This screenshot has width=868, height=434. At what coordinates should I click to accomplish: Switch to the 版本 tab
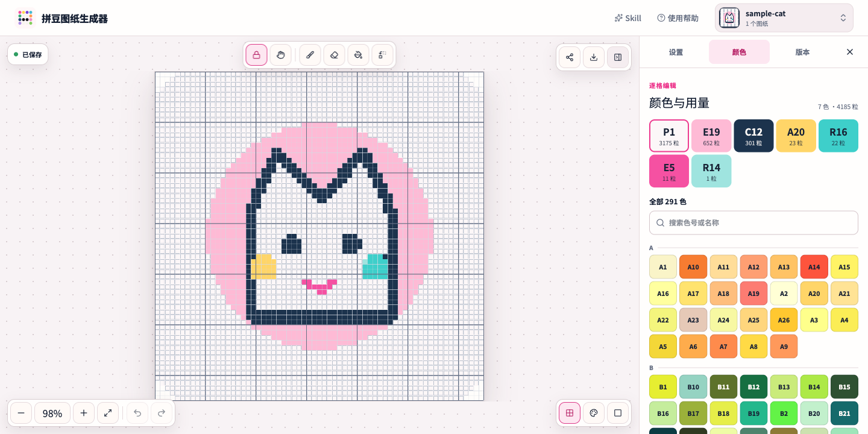(x=802, y=52)
